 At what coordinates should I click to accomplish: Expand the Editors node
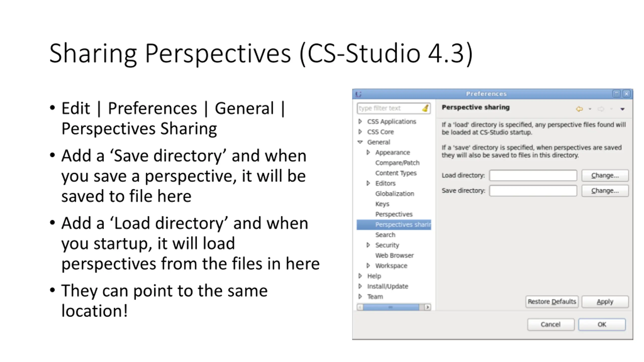368,183
